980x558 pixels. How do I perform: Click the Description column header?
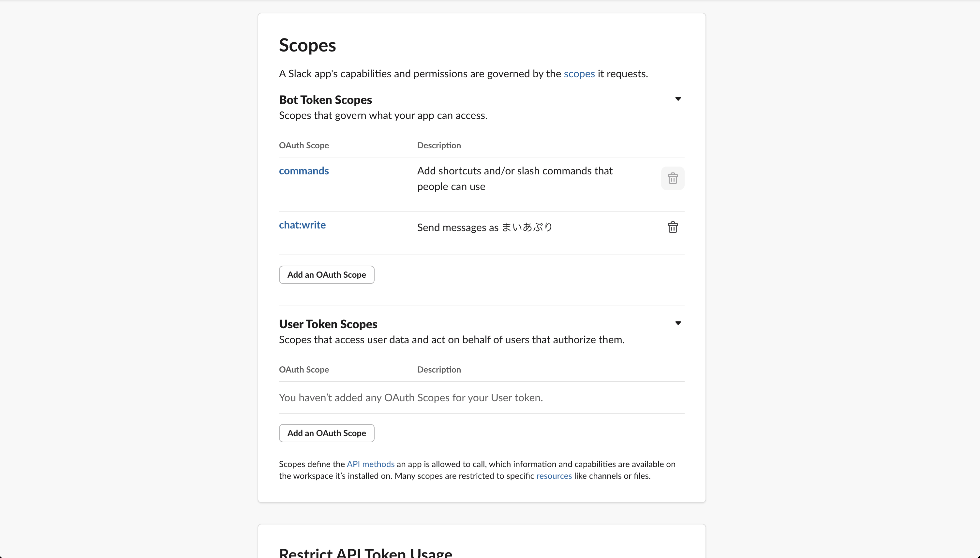point(438,145)
